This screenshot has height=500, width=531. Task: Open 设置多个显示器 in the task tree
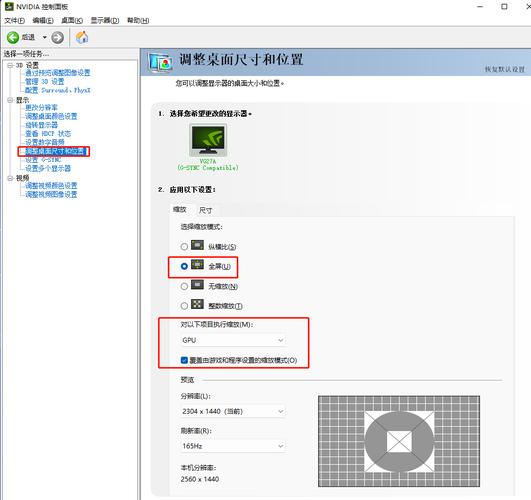tap(48, 168)
